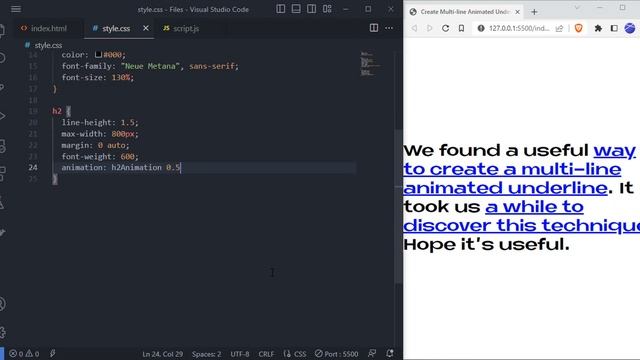The height and width of the screenshot is (360, 640).
Task: Open errors and warnings in status bar
Action: [x=24, y=353]
